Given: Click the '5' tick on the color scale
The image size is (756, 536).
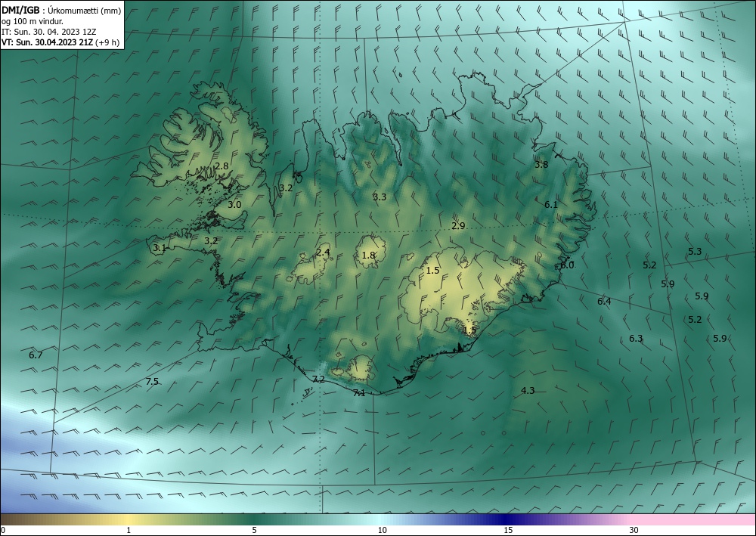Looking at the screenshot, I should [x=254, y=531].
